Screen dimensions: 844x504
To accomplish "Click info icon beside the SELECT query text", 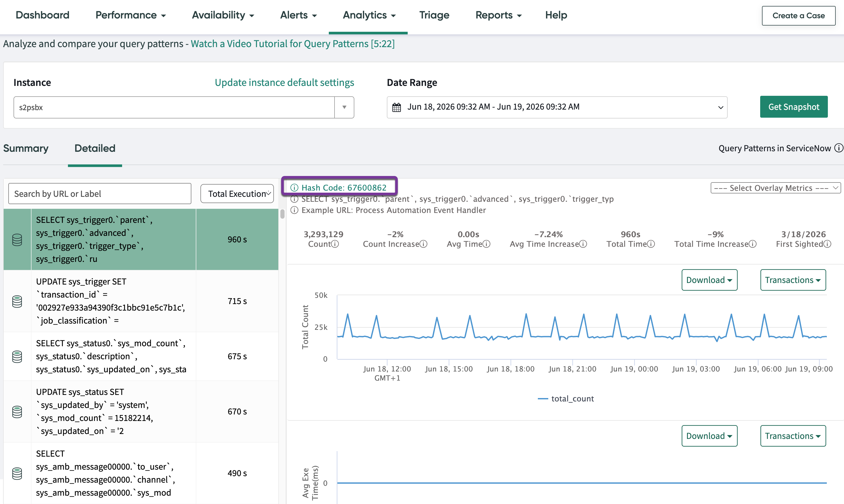I will (294, 199).
